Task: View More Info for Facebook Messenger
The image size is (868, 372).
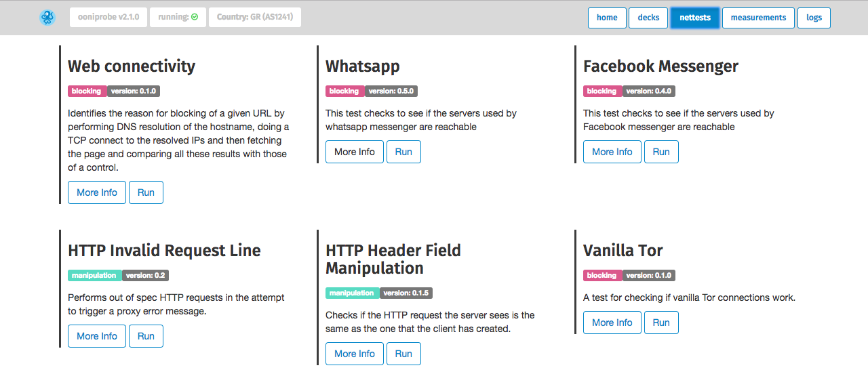Action: (612, 152)
